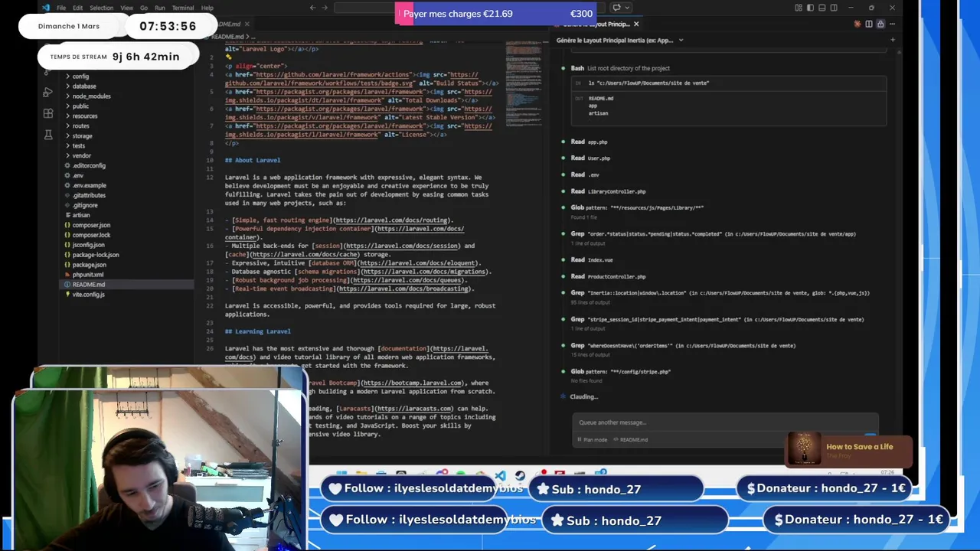Viewport: 980px width, 551px height.
Task: Open the .env.example file
Action: click(x=89, y=186)
